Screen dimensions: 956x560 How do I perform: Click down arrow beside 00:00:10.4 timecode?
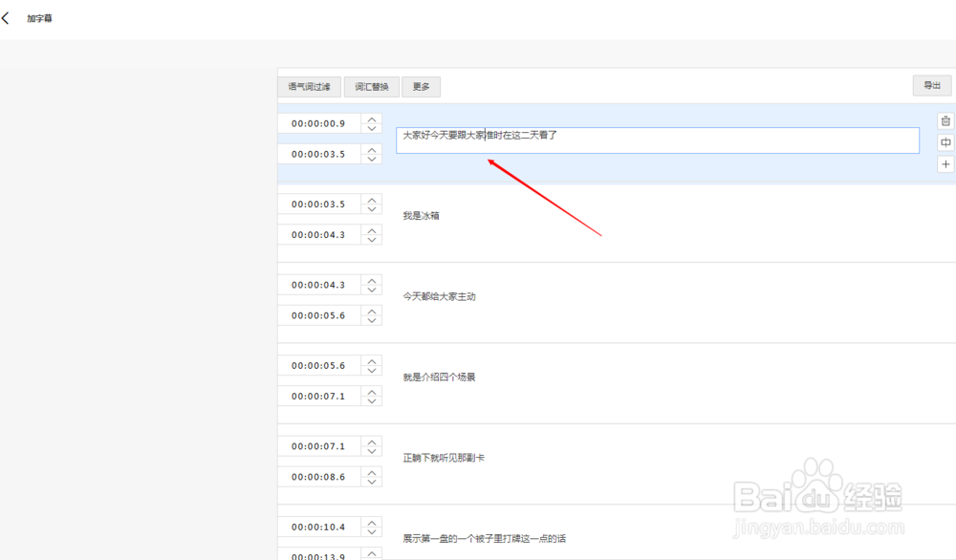pyautogui.click(x=372, y=530)
